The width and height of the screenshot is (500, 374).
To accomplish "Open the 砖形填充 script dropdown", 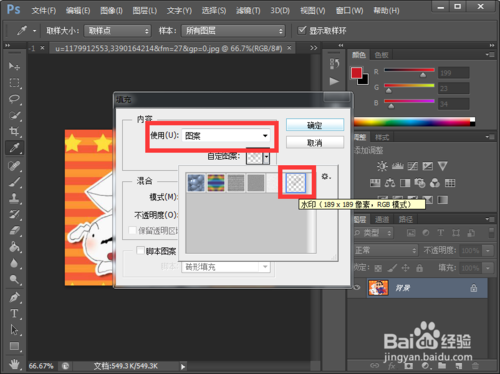I will click(x=226, y=267).
